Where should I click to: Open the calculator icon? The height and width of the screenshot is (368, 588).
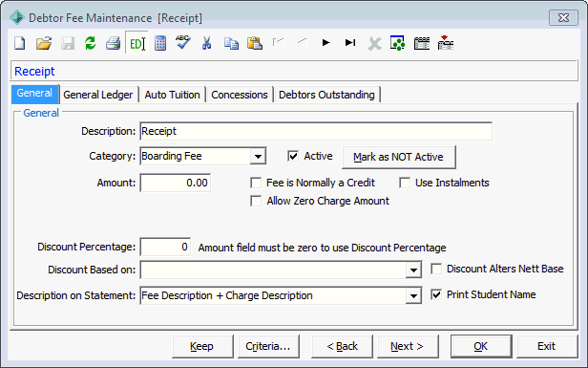pos(160,43)
